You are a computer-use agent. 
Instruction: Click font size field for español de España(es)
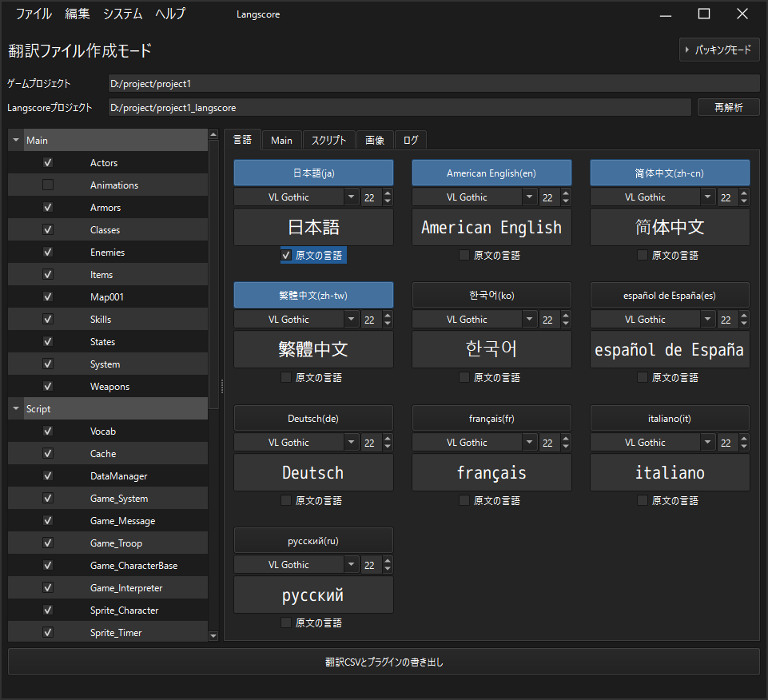pyautogui.click(x=728, y=320)
